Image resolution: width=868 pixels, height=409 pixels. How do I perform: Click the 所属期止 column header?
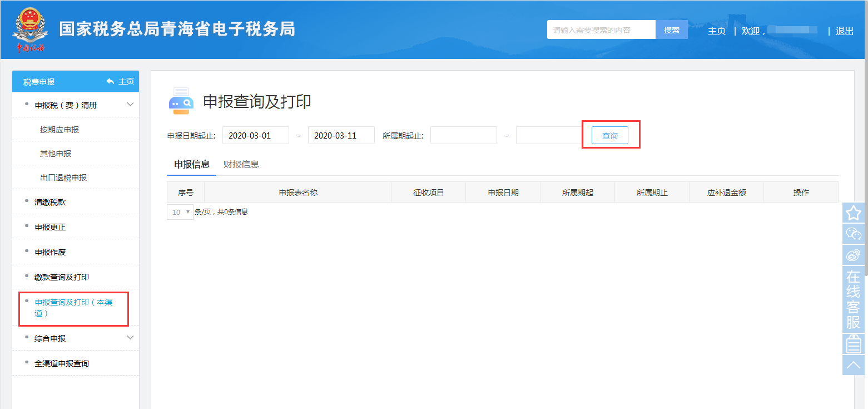pos(652,193)
